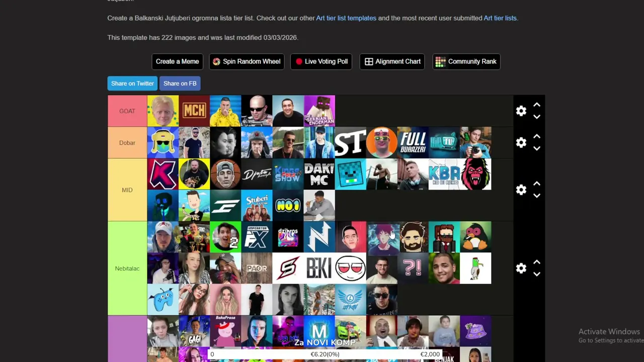The image size is (644, 362).
Task: Select the Daki MC image
Action: tap(319, 174)
